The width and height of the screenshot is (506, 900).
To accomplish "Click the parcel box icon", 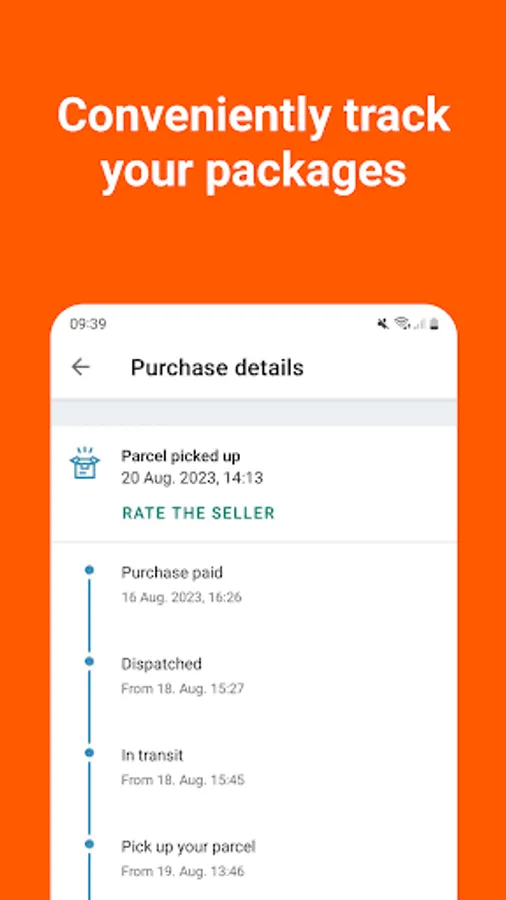I will pyautogui.click(x=84, y=463).
